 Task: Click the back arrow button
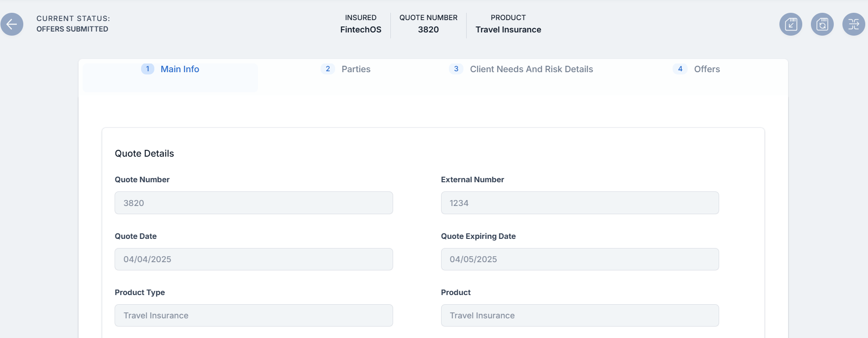coord(12,24)
